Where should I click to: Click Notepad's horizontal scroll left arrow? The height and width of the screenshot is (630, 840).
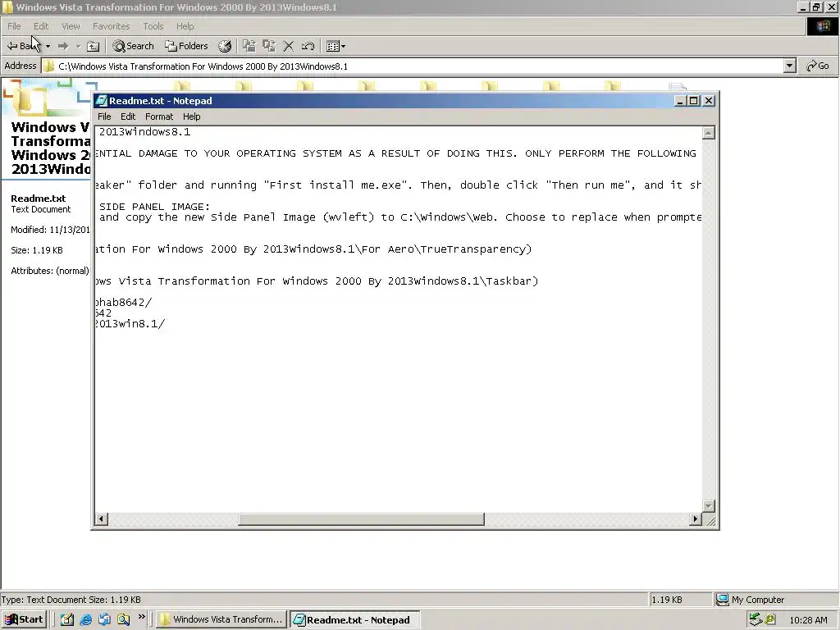[101, 518]
